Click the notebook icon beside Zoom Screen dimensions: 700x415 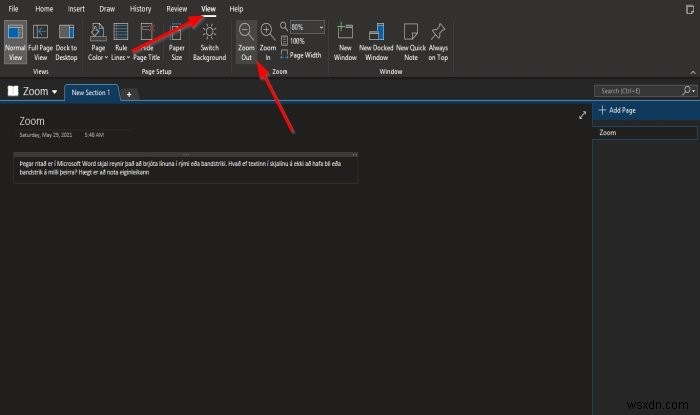pos(13,91)
